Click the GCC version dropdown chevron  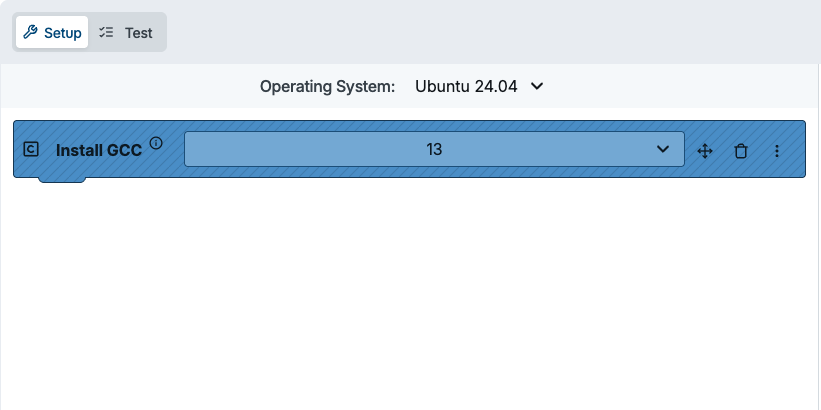coord(663,149)
